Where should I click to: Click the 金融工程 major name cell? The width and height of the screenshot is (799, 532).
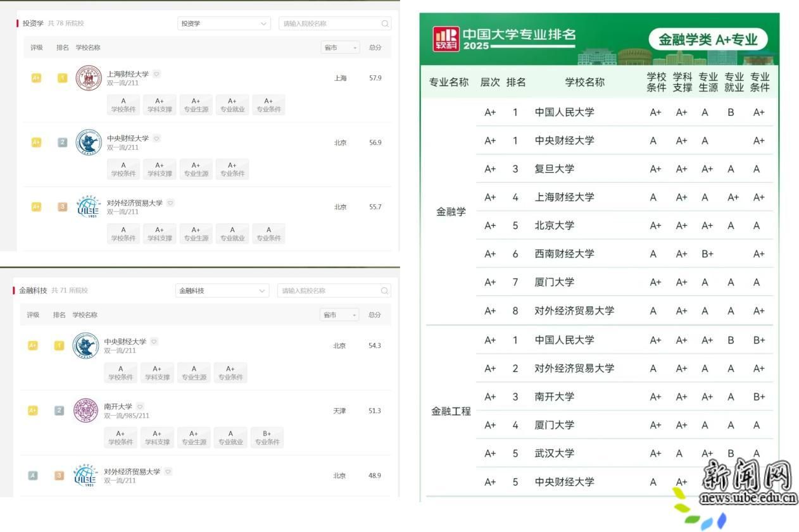(x=451, y=411)
